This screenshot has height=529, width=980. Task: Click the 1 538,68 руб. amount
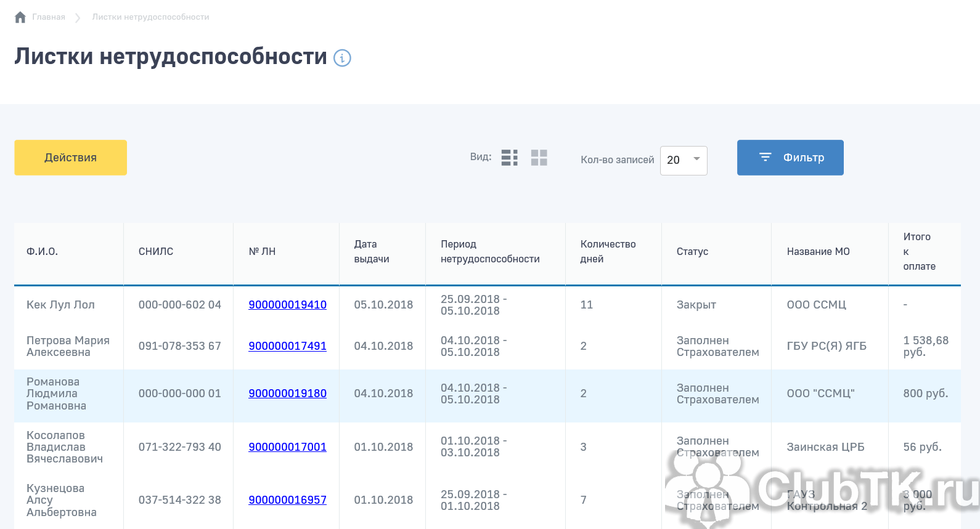click(x=926, y=346)
